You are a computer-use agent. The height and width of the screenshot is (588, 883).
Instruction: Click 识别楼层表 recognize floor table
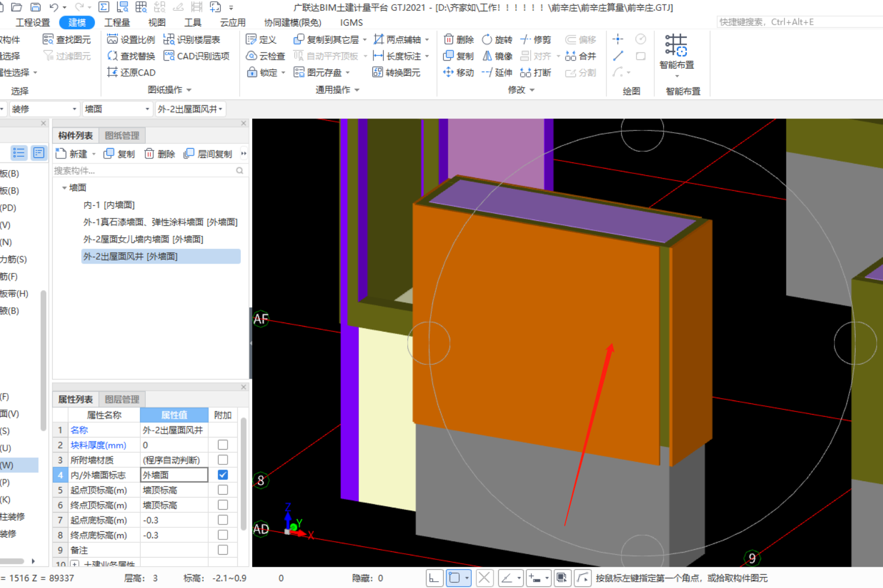coord(192,39)
